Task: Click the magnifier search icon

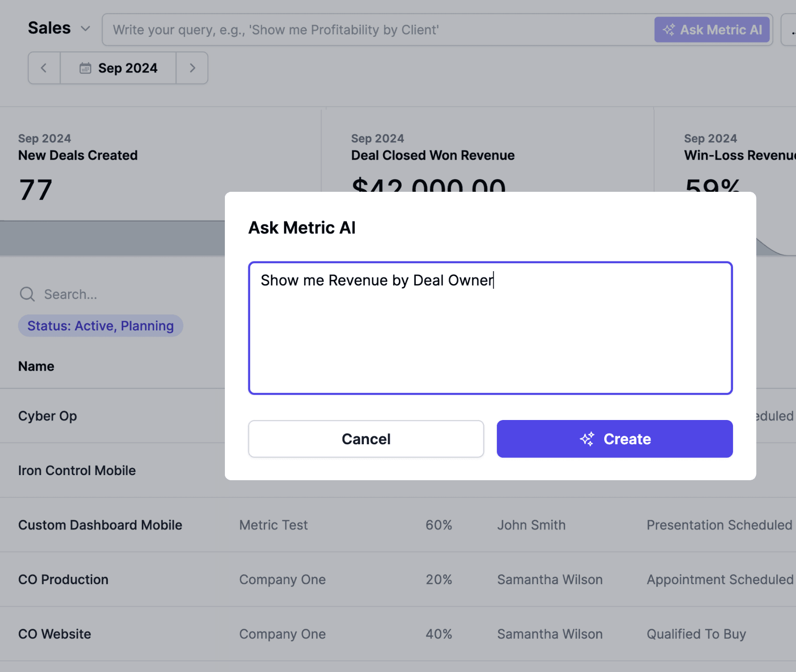Action: [x=27, y=294]
